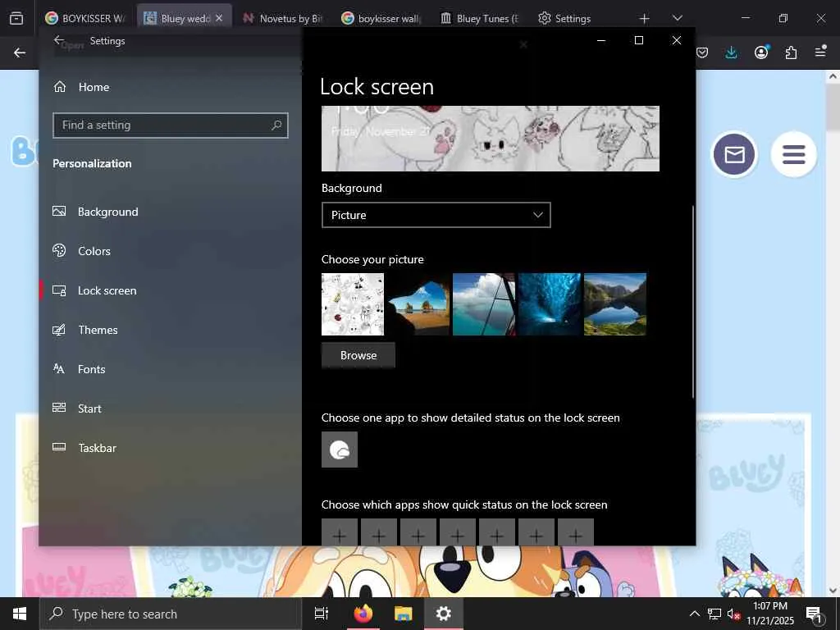Open the Bluey website hamburger menu
This screenshot has width=840, height=630.
point(794,154)
